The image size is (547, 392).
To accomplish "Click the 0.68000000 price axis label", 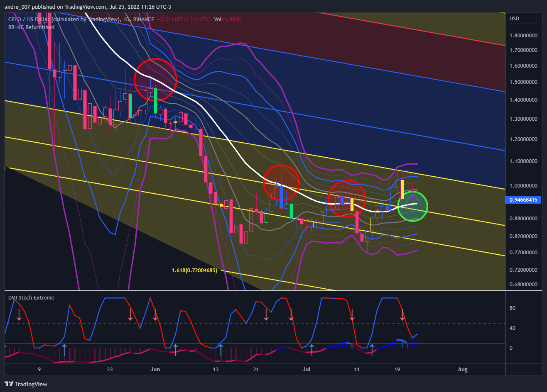I will point(523,285).
